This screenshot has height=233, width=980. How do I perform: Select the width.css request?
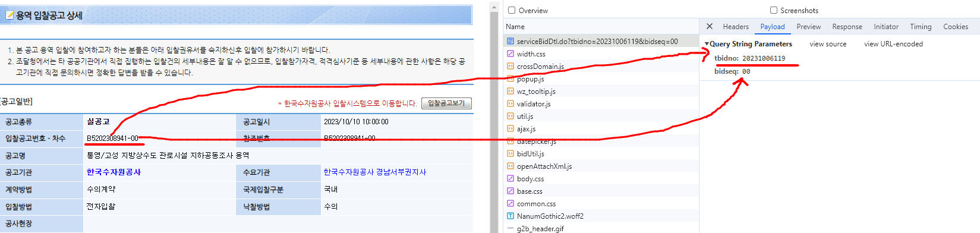point(601,54)
